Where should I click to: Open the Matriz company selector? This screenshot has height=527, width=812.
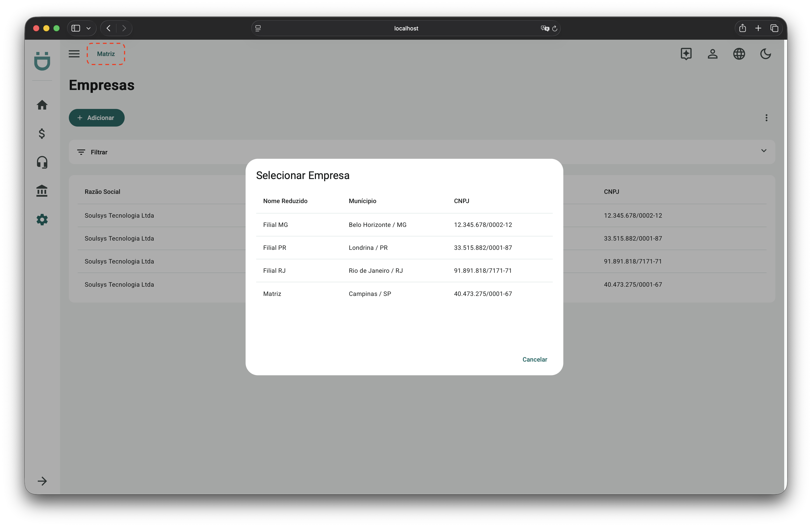point(106,54)
